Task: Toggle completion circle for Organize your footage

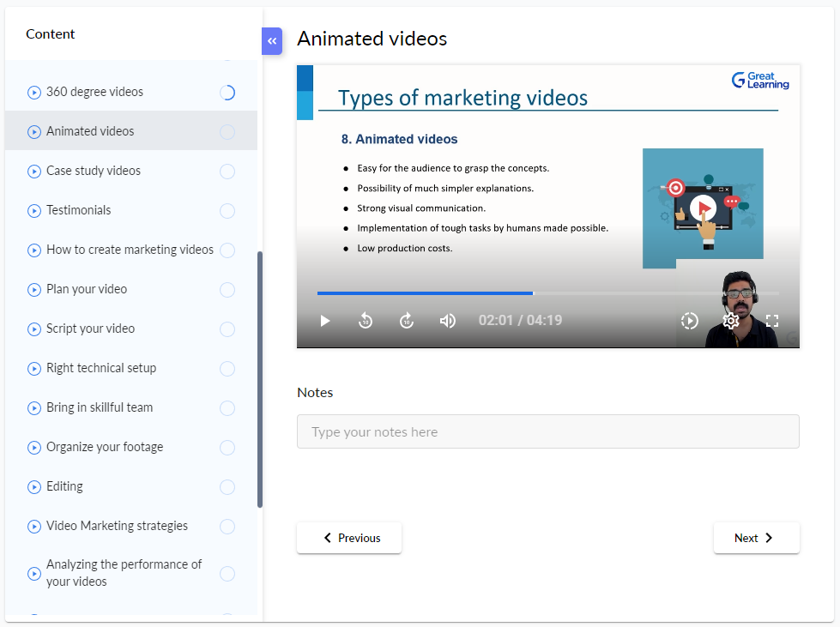Action: point(227,448)
